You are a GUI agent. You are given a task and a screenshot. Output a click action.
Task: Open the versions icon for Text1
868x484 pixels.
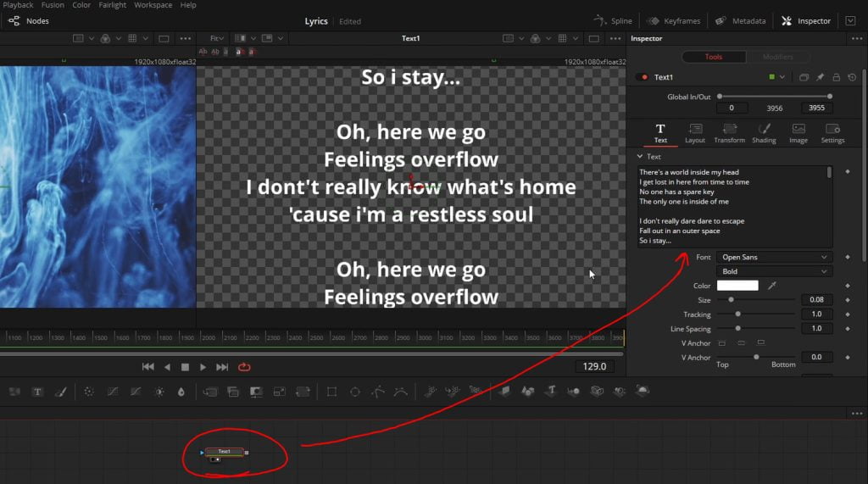click(x=804, y=77)
